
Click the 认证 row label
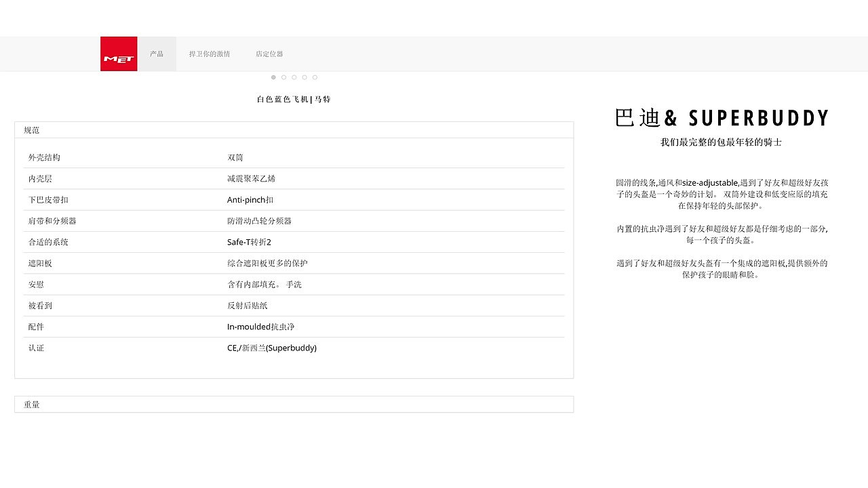click(36, 348)
